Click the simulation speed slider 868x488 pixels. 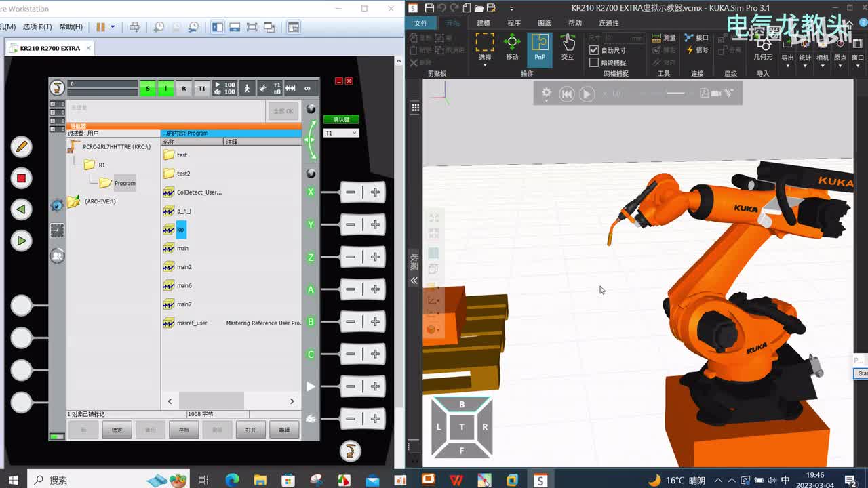[x=676, y=94]
